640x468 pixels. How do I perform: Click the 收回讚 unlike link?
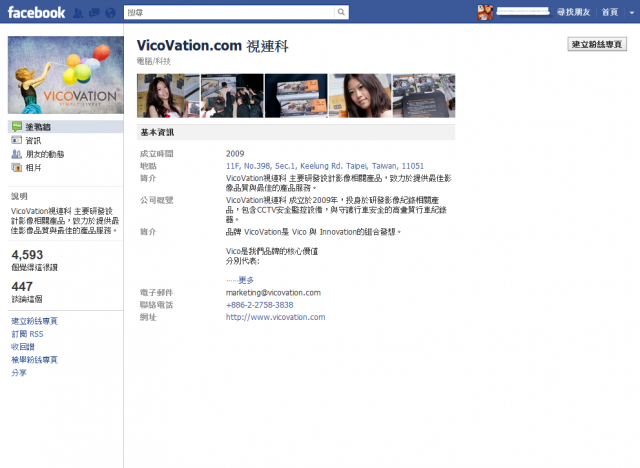[x=23, y=347]
